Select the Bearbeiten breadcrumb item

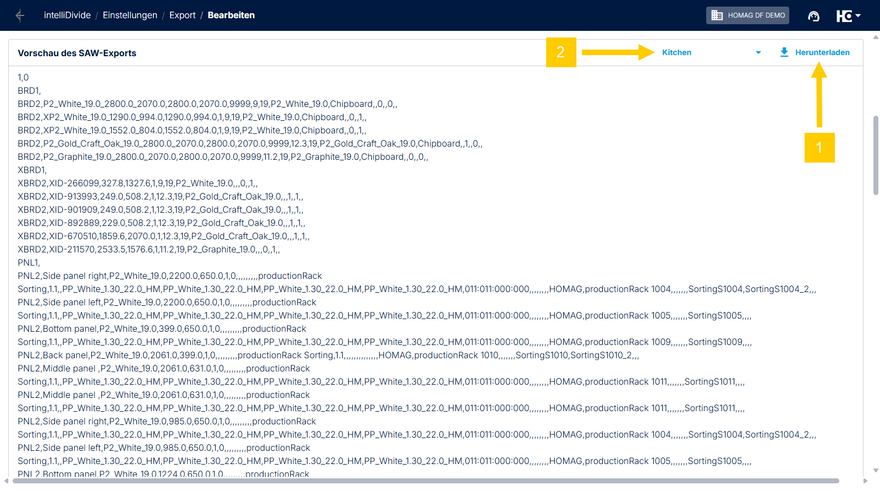(x=233, y=16)
